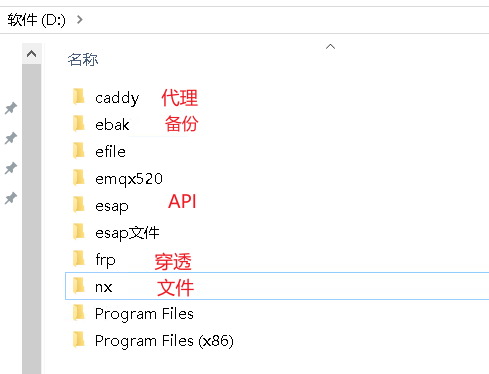Select the caddy folder name
This screenshot has height=374, width=489.
pyautogui.click(x=117, y=98)
